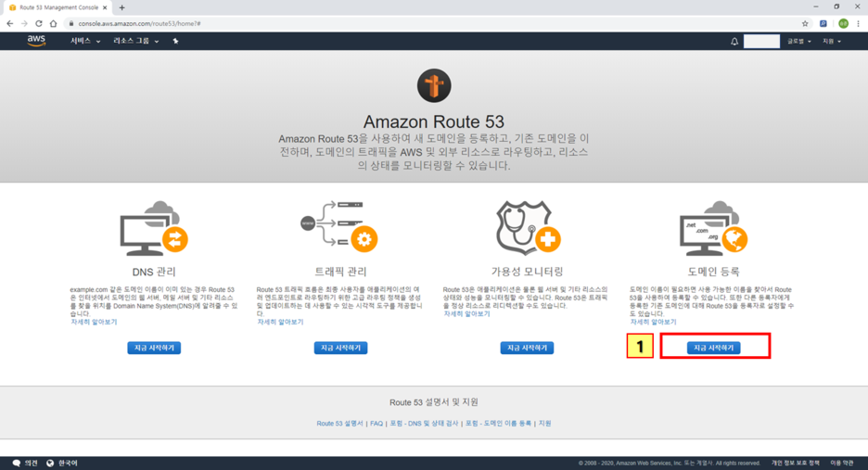
Task: Expand the 지원 support menu
Action: tap(831, 42)
